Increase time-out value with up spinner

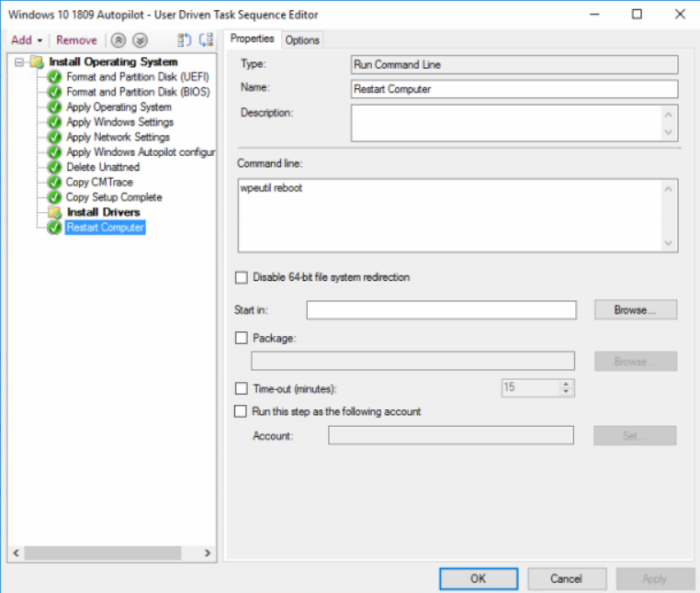click(566, 384)
